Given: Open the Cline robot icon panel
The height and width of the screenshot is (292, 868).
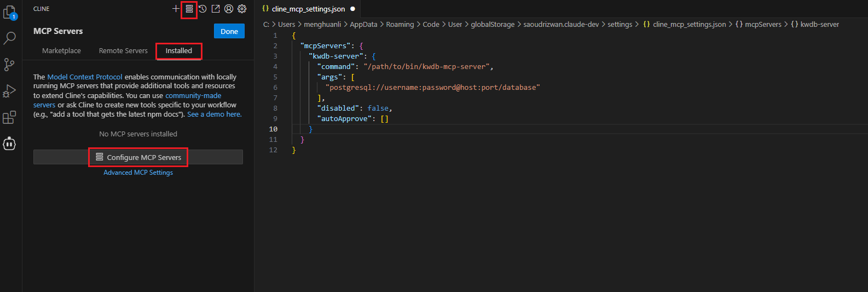Looking at the screenshot, I should click(x=9, y=144).
